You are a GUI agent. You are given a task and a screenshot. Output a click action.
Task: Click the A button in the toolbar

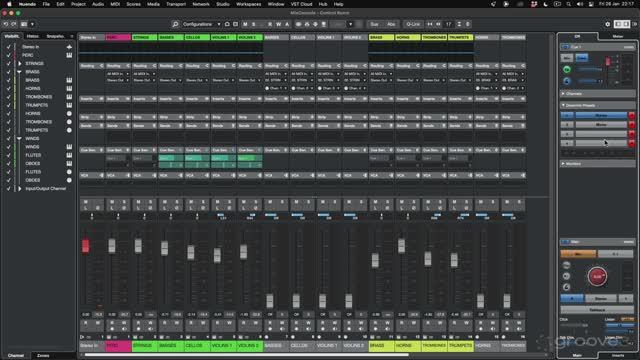287,24
